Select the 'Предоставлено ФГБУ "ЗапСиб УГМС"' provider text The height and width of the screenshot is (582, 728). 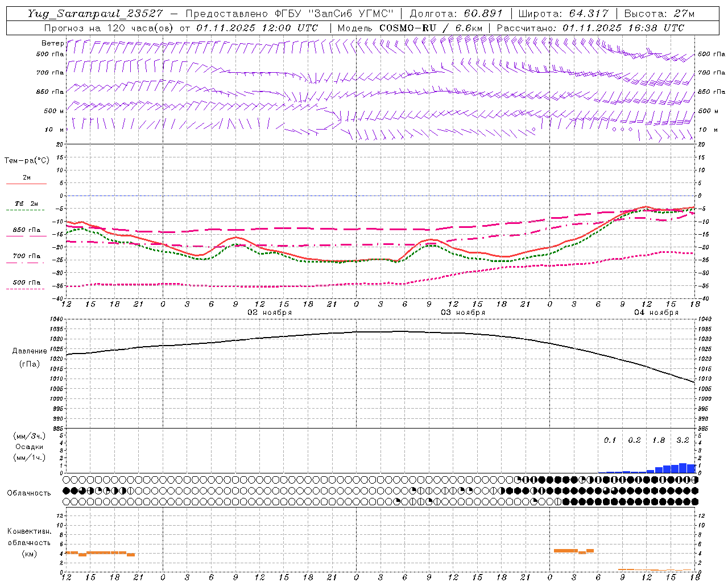click(289, 14)
